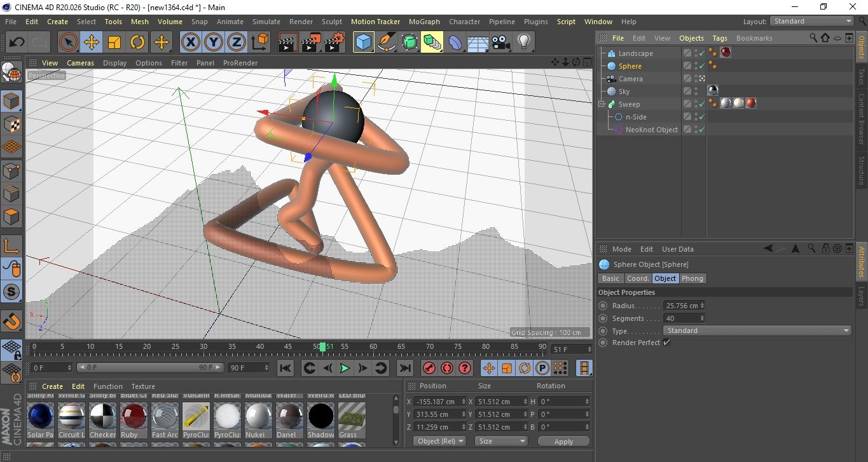
Task: Activate the Move tool in top toolbar
Action: click(92, 43)
